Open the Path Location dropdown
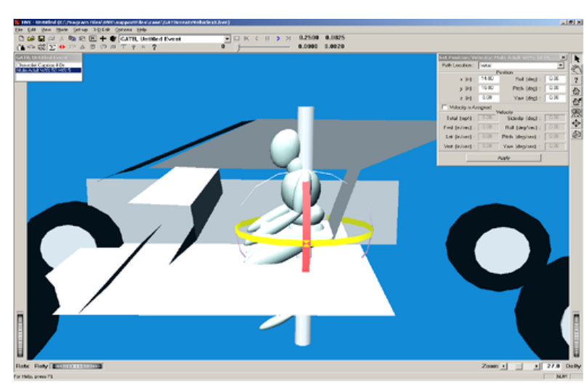The width and height of the screenshot is (585, 392). (x=560, y=65)
